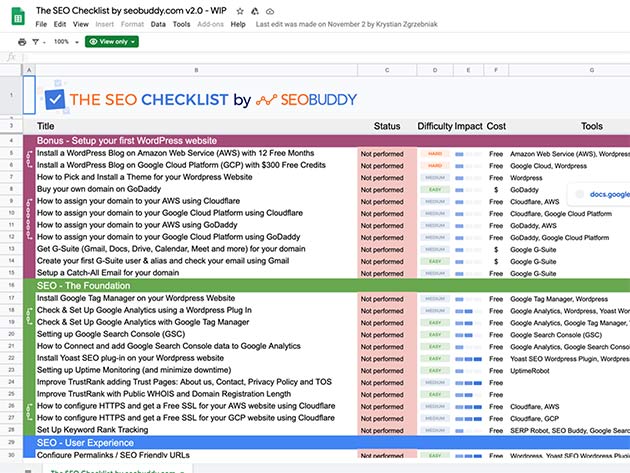
Task: Open status dropdown for AWS WordPress install row
Action: (387, 154)
